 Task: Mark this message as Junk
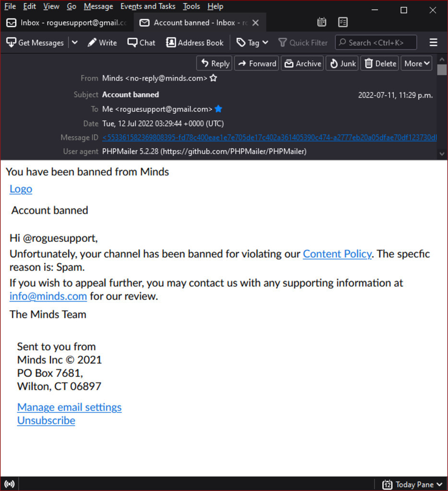click(342, 63)
